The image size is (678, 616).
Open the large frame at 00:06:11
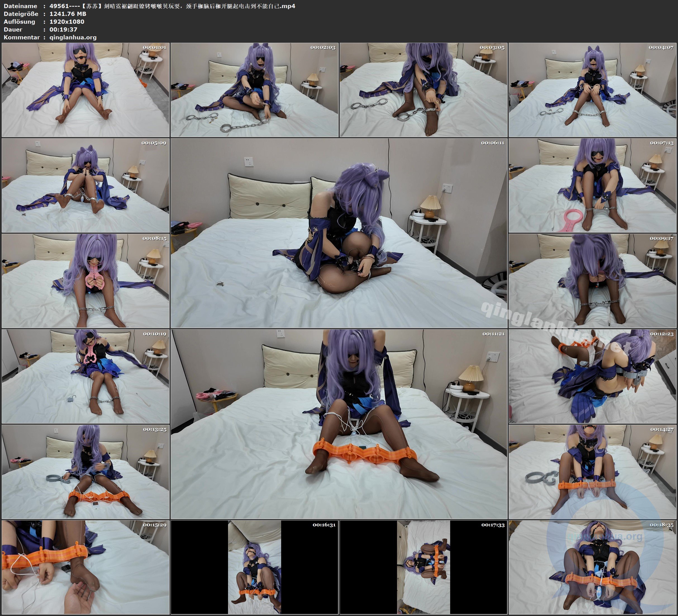(339, 233)
